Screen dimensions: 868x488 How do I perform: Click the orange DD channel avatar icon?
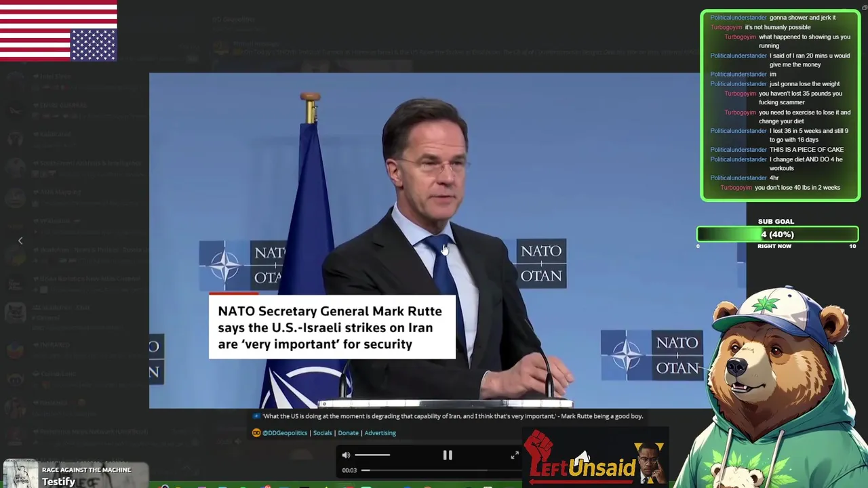coord(256,433)
